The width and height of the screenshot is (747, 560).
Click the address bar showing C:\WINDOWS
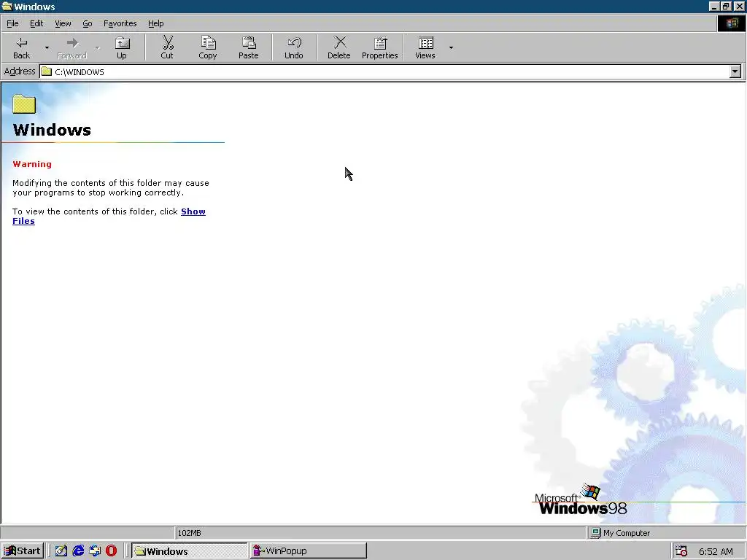coord(384,72)
